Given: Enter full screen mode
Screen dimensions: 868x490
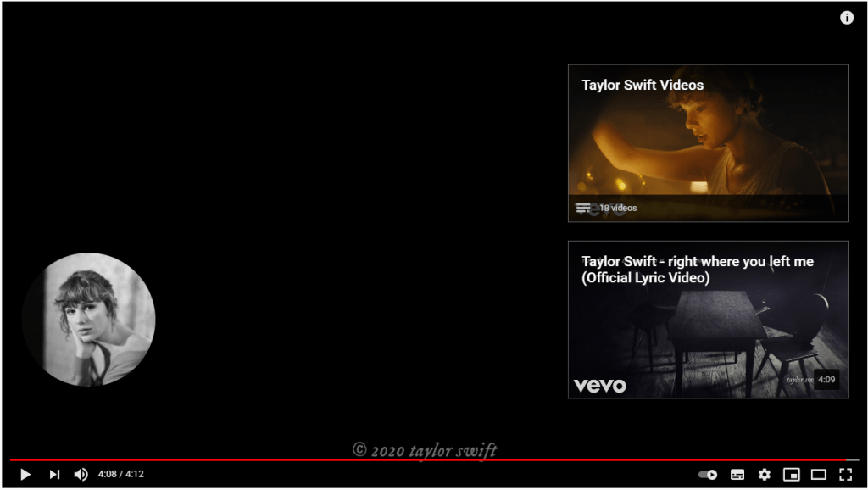Looking at the screenshot, I should [x=845, y=475].
